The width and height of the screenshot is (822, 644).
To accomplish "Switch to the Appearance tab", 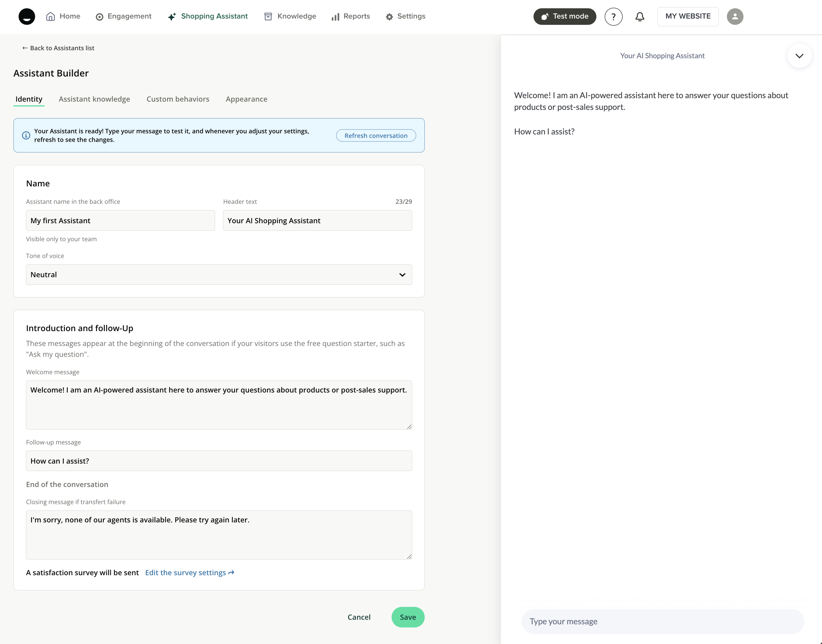I will click(246, 99).
